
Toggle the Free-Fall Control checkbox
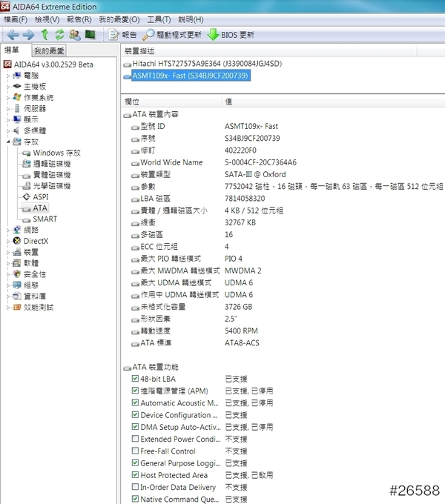click(135, 451)
